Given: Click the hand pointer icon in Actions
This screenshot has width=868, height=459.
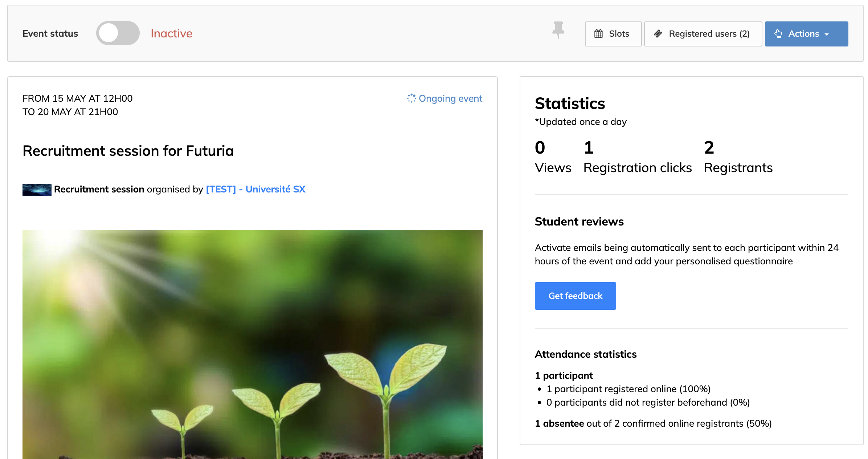Looking at the screenshot, I should tap(778, 34).
